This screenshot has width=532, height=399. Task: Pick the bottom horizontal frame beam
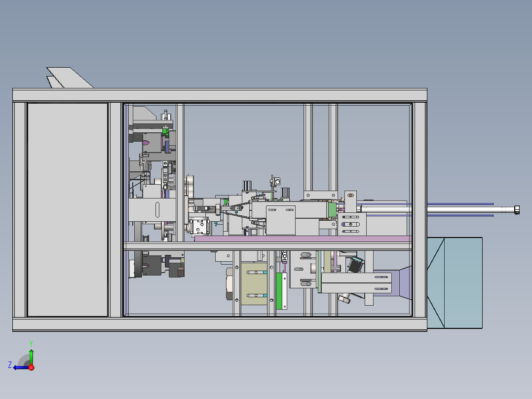click(220, 324)
